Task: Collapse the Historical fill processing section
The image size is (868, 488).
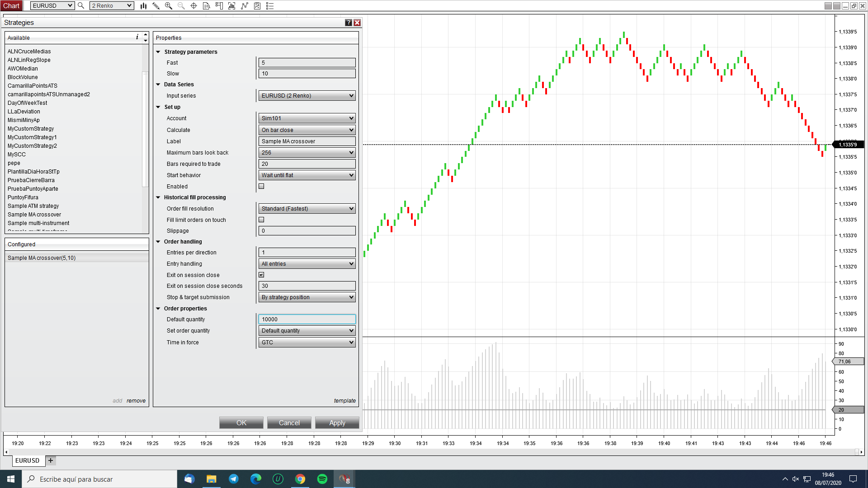Action: point(158,197)
